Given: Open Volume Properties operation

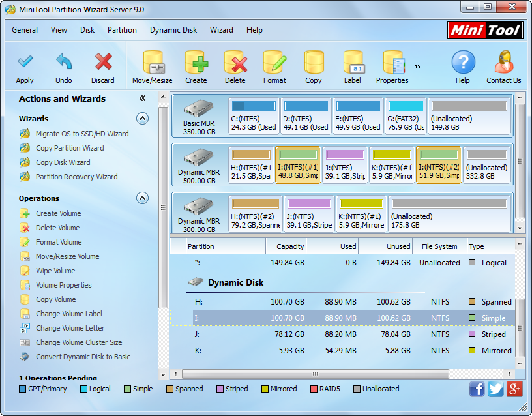Looking at the screenshot, I should click(64, 285).
